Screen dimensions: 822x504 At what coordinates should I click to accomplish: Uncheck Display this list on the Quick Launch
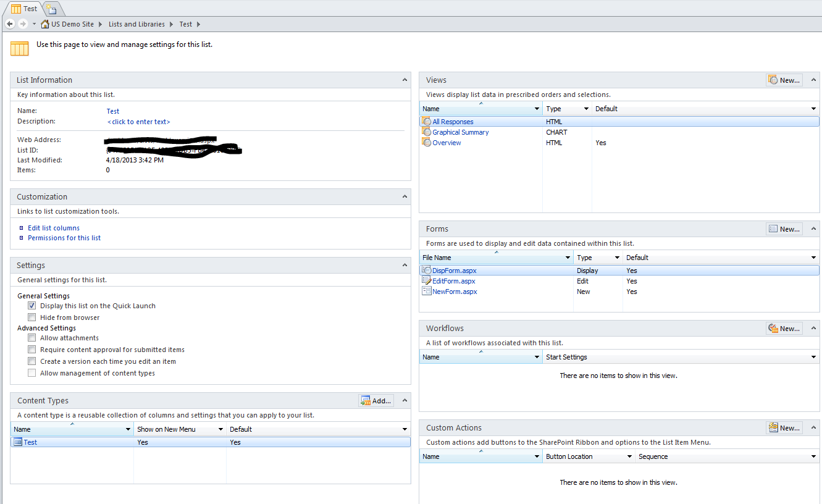31,305
